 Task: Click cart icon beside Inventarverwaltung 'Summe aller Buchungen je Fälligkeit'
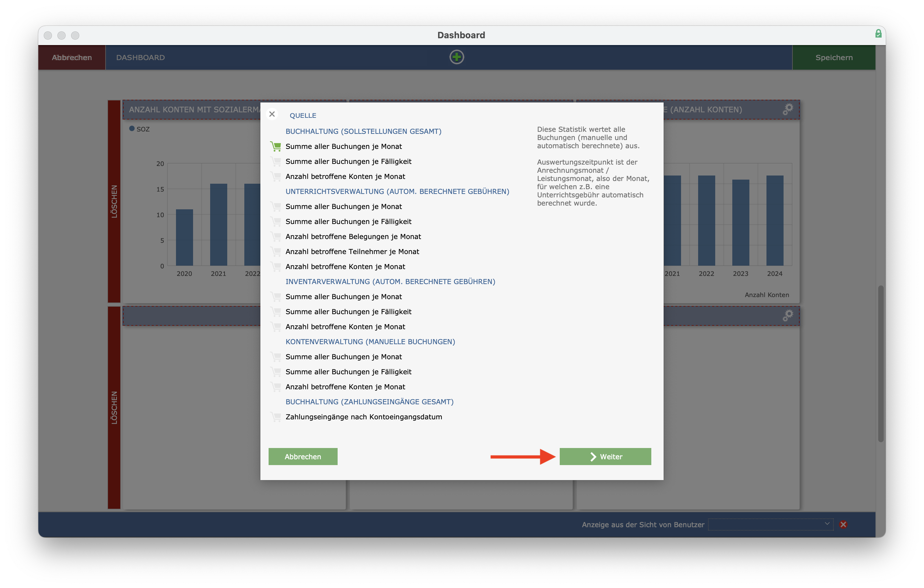tap(275, 311)
